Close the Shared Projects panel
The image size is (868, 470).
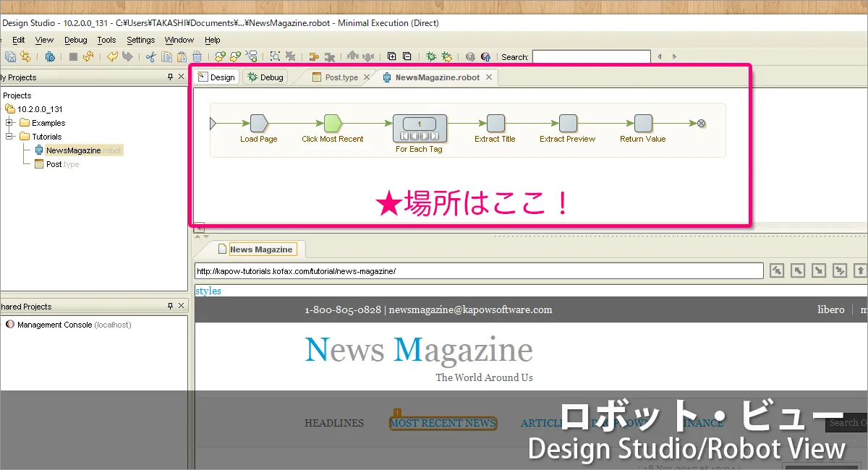(x=181, y=306)
